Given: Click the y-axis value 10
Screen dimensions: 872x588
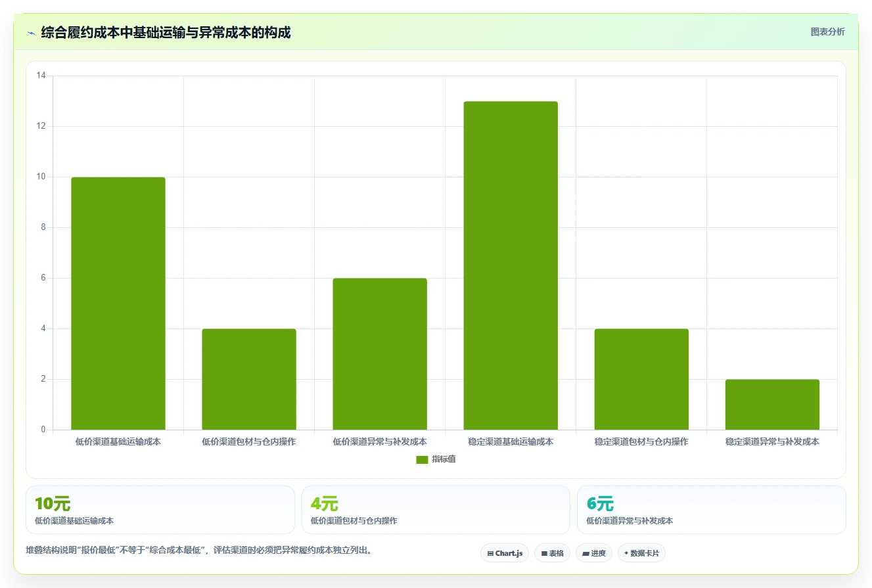Looking at the screenshot, I should (x=41, y=177).
